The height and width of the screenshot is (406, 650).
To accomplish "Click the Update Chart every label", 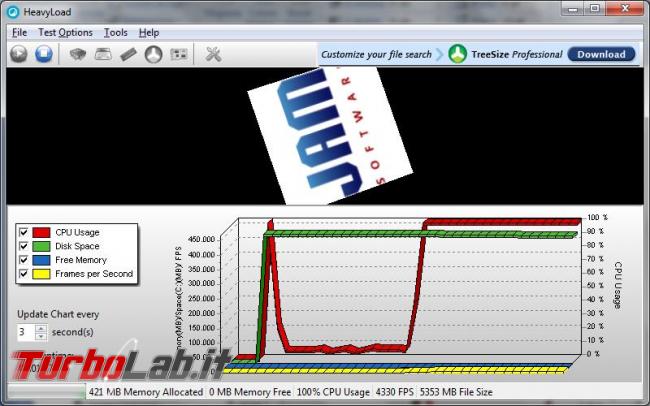I will coord(58,314).
